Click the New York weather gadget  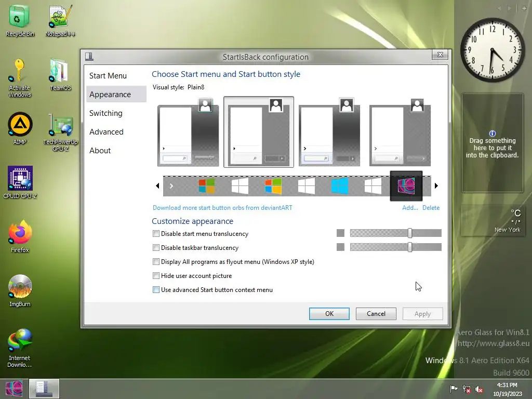[493, 220]
